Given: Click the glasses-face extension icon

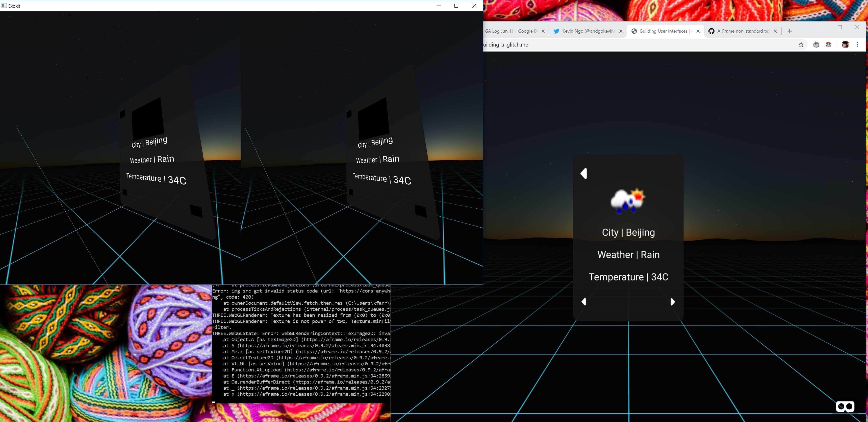Looking at the screenshot, I should [x=828, y=45].
